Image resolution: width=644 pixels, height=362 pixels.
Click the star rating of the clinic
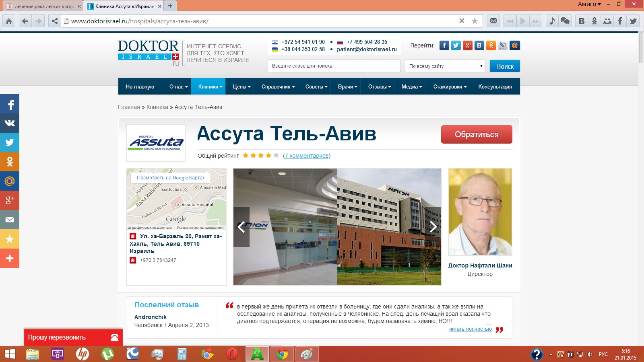[x=261, y=155]
